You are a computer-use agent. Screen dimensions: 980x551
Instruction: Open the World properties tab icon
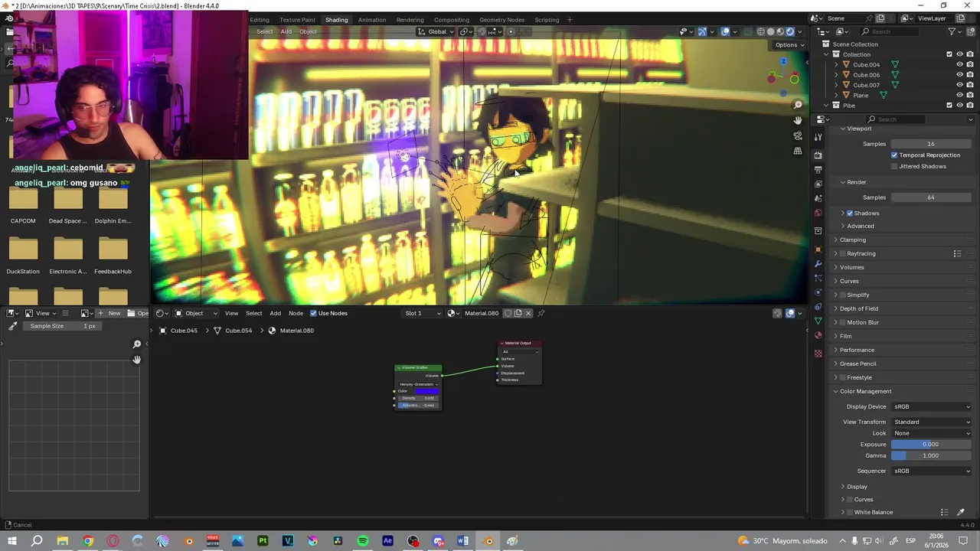818,213
